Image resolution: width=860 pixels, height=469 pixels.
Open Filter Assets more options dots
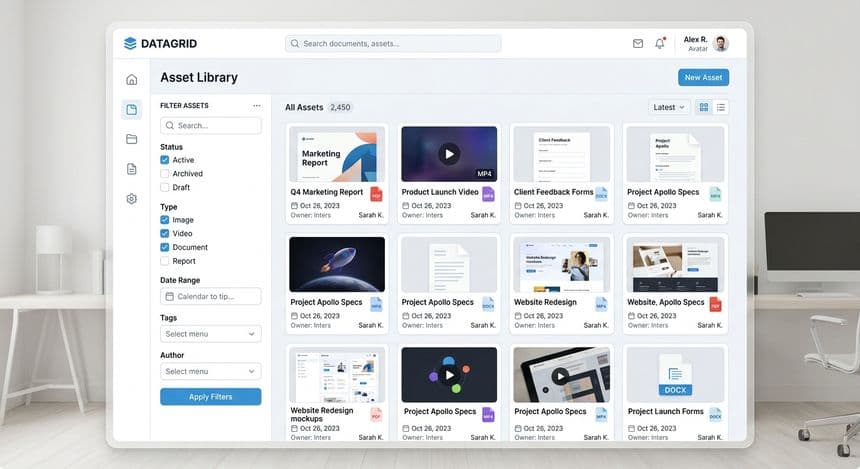[x=257, y=105]
